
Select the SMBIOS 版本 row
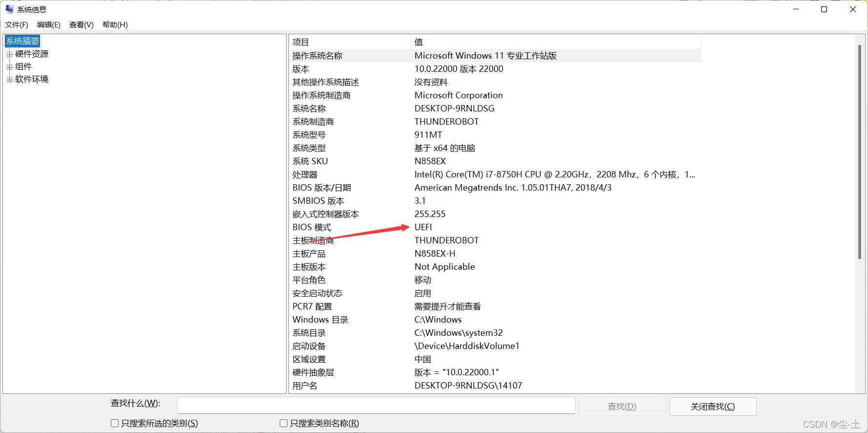[x=496, y=201]
